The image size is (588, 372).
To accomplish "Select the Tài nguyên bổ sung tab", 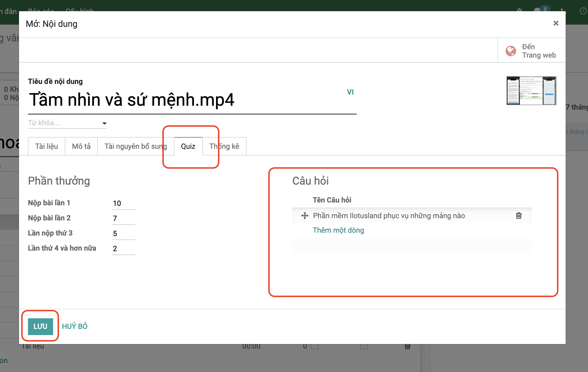I will [x=136, y=146].
